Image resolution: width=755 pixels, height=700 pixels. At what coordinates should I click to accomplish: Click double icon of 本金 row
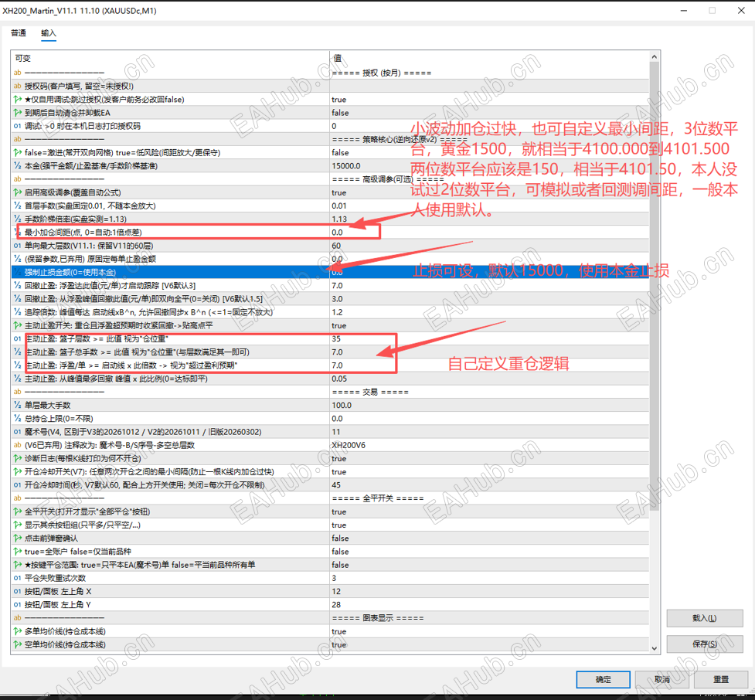click(x=17, y=166)
